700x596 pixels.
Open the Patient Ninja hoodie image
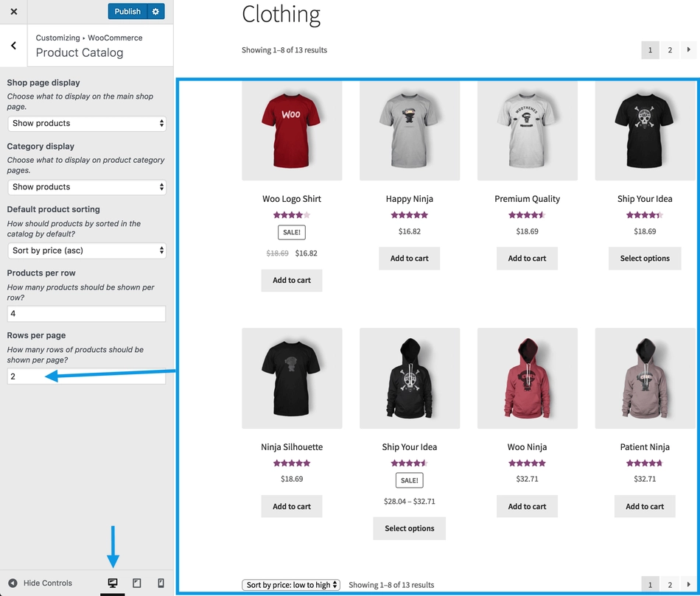[645, 379]
